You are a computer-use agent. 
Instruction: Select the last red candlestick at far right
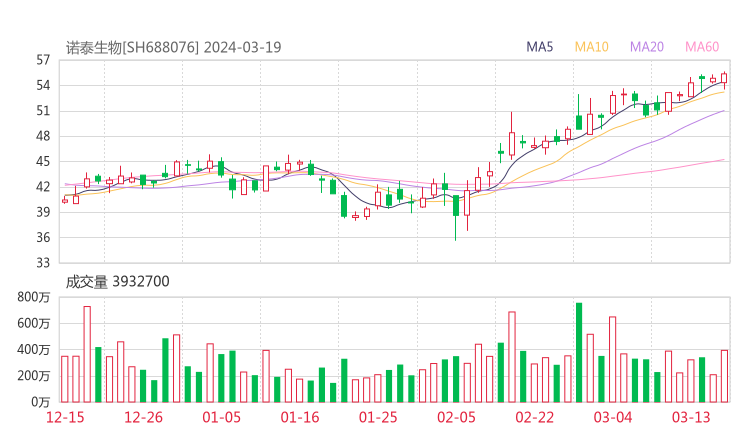point(724,80)
